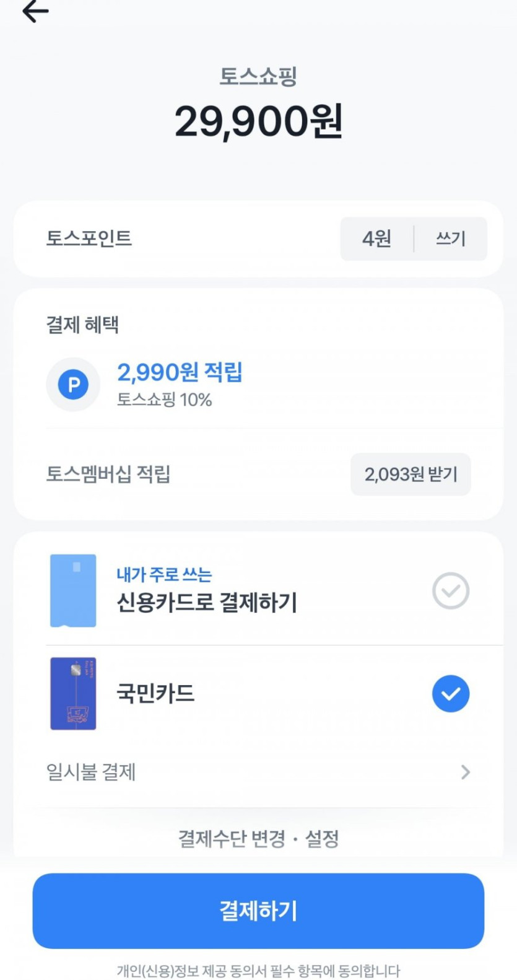The height and width of the screenshot is (980, 517).
Task: Tap the 국민카드 card image
Action: pos(73,693)
